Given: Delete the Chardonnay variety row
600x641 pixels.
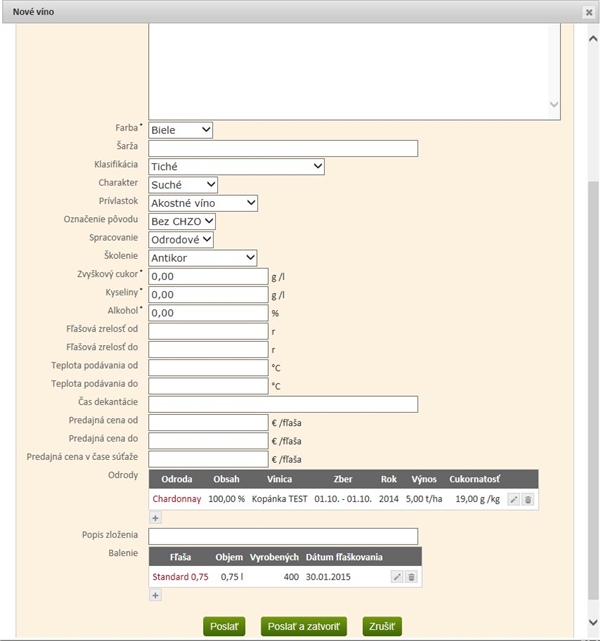Looking at the screenshot, I should point(528,499).
